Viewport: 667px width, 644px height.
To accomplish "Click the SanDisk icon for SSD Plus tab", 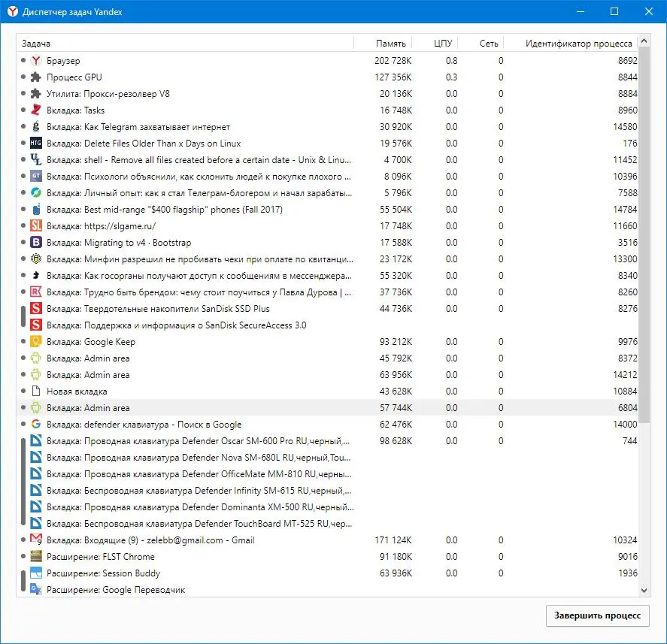I will point(36,309).
